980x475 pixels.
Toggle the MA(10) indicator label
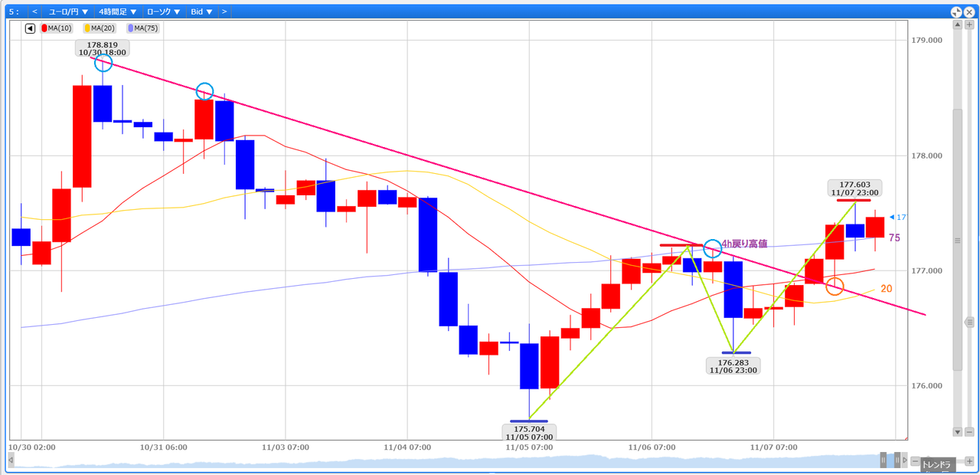[x=55, y=28]
